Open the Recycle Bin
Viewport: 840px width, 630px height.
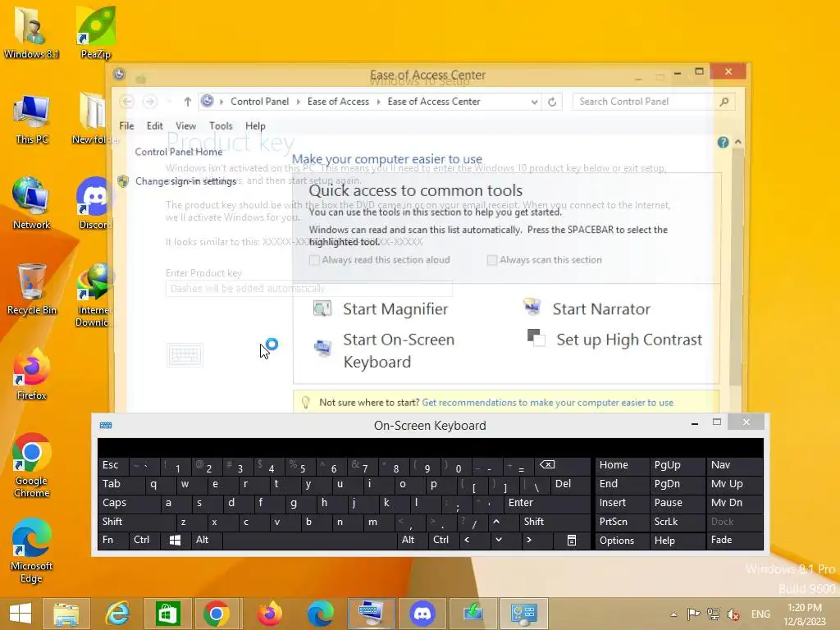coord(31,290)
